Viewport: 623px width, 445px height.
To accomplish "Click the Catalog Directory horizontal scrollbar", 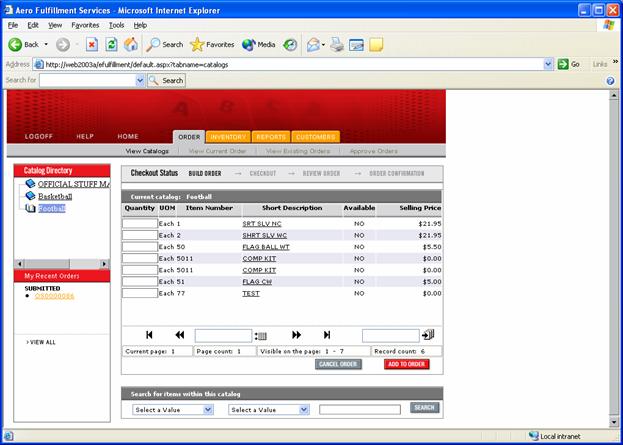I will coord(62,264).
